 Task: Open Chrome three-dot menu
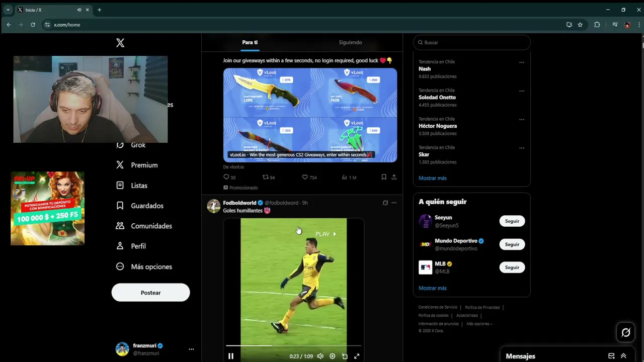point(639,25)
